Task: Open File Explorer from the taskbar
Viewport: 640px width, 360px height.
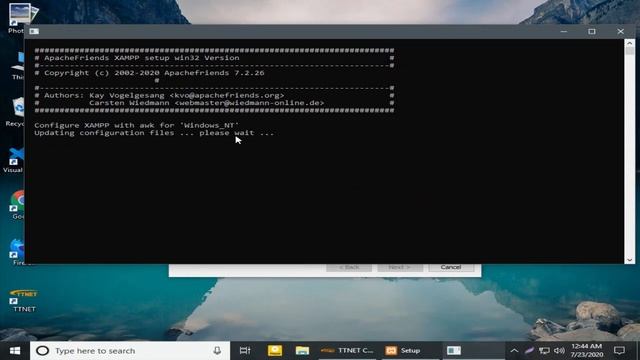Action: (x=302, y=351)
